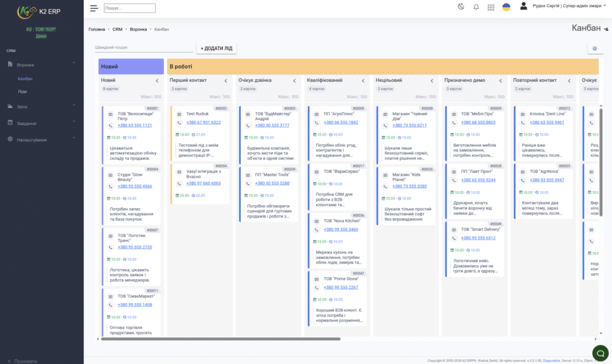
Task: Click phone icon on ПП "Master Tools" card
Action: click(x=248, y=183)
